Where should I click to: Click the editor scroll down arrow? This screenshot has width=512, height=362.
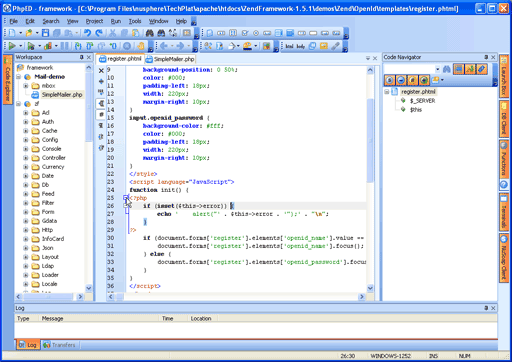click(370, 288)
